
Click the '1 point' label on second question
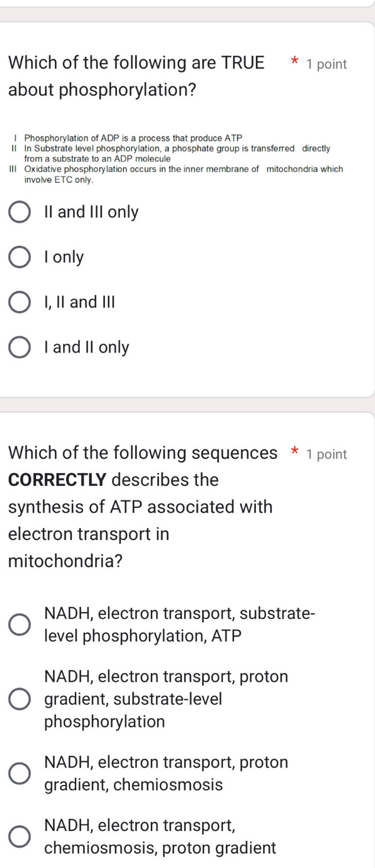[327, 454]
